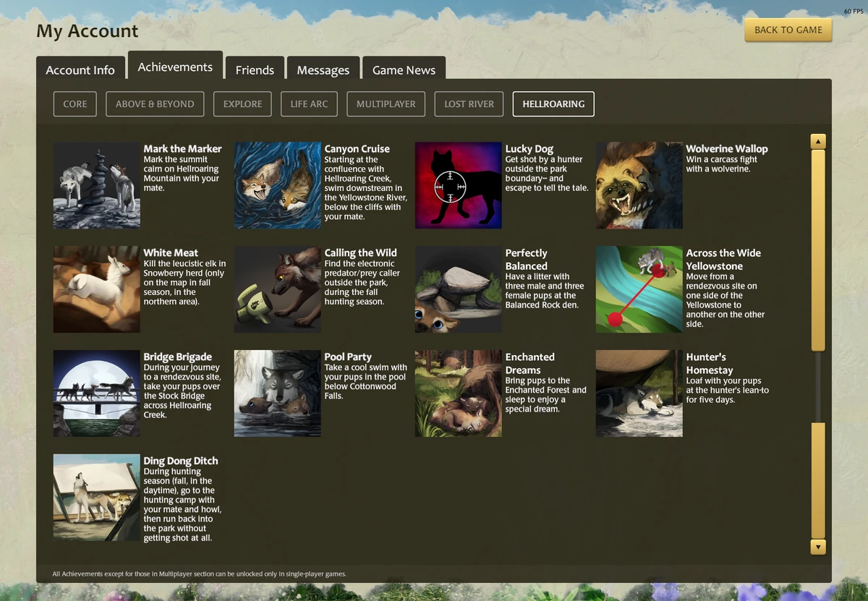This screenshot has height=601, width=868.
Task: Click the White Meat leucistic elk image
Action: [96, 289]
